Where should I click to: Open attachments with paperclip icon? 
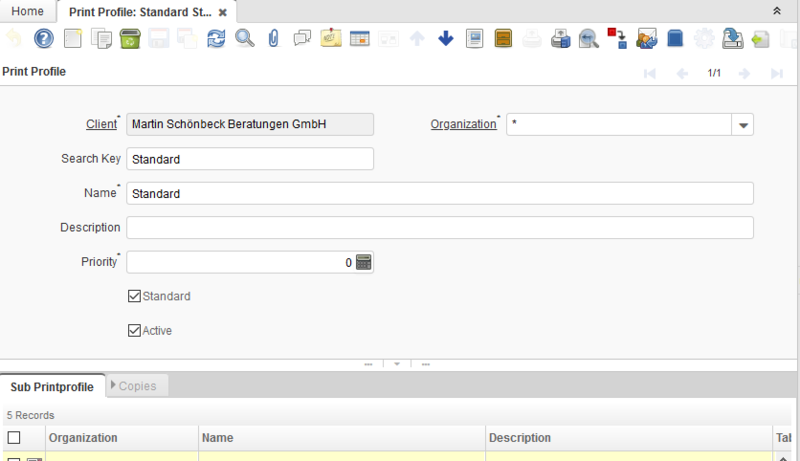[273, 39]
